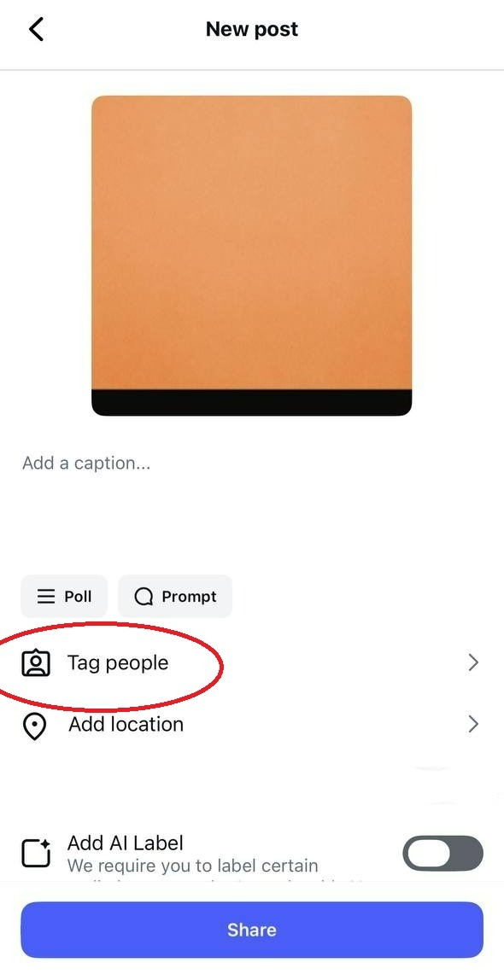This screenshot has height=980, width=504.
Task: Click the Poll button
Action: [64, 596]
